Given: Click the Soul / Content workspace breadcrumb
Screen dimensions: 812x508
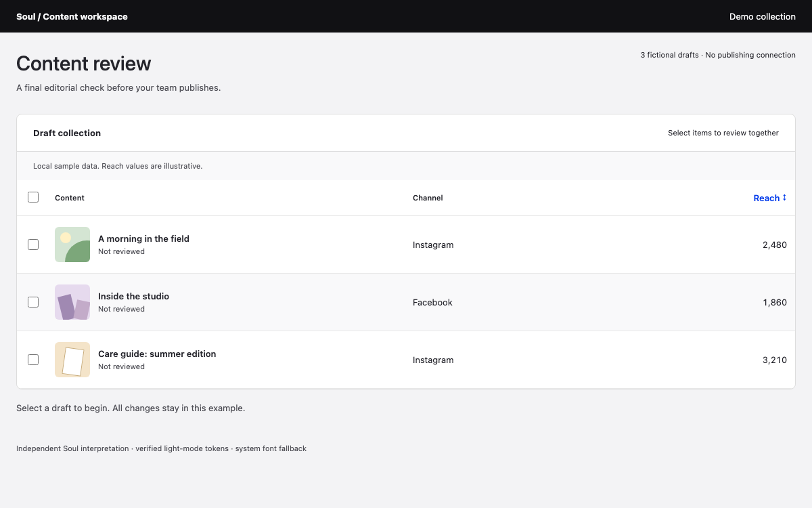Looking at the screenshot, I should pyautogui.click(x=72, y=16).
